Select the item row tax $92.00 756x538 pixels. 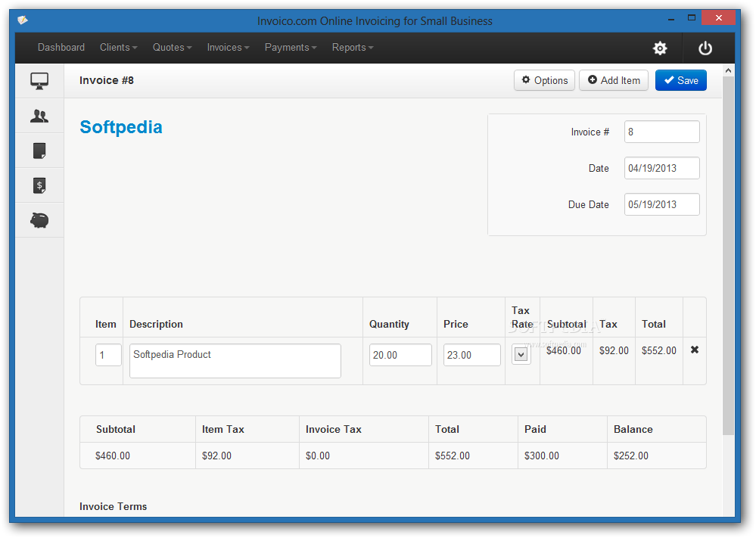tap(614, 351)
